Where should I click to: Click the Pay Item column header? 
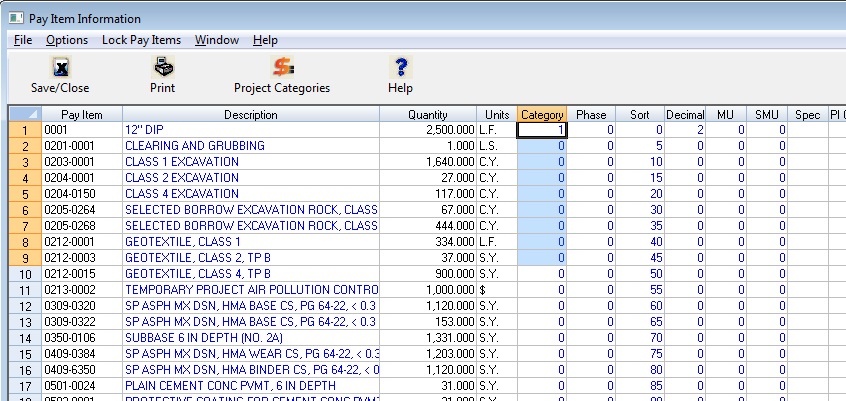(82, 114)
